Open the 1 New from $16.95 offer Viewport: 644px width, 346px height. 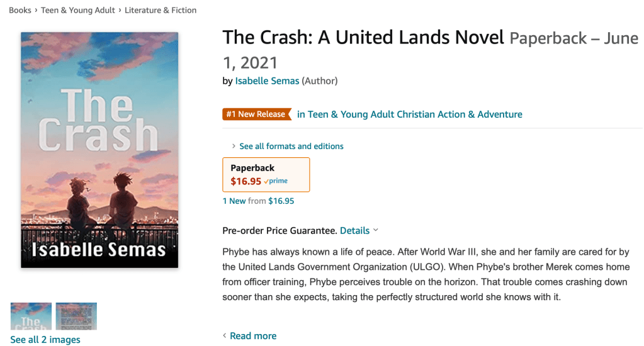(258, 201)
